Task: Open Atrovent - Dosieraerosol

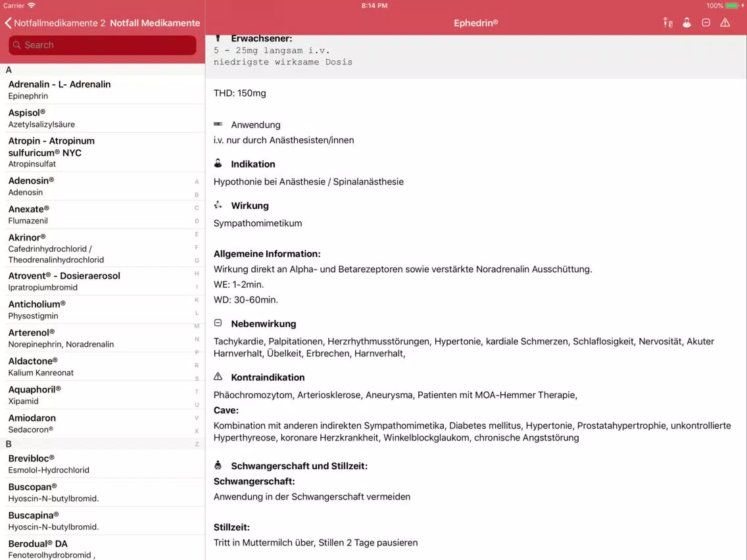Action: click(103, 281)
